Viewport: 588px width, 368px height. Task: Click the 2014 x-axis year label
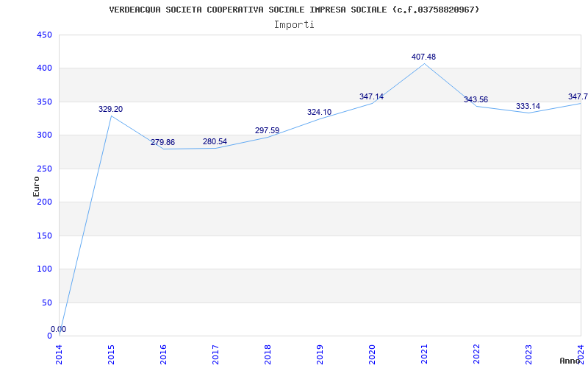coord(60,355)
